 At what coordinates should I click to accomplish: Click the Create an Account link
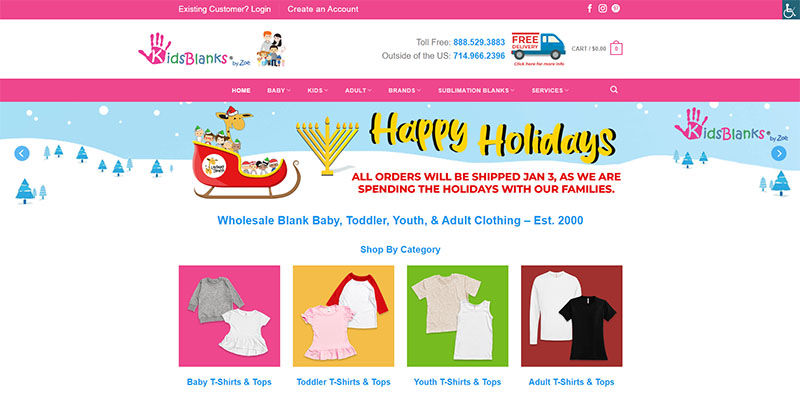tap(323, 9)
